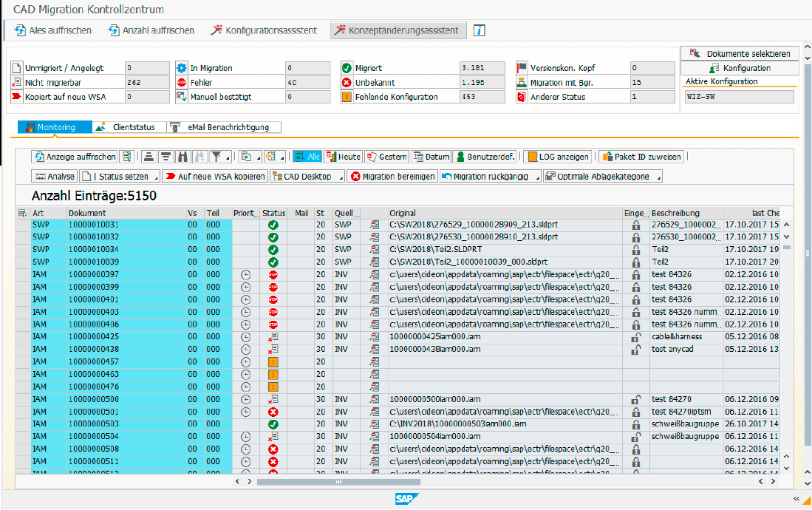Click the document icon in row 10000000463
This screenshot has height=510, width=812.
point(375,374)
